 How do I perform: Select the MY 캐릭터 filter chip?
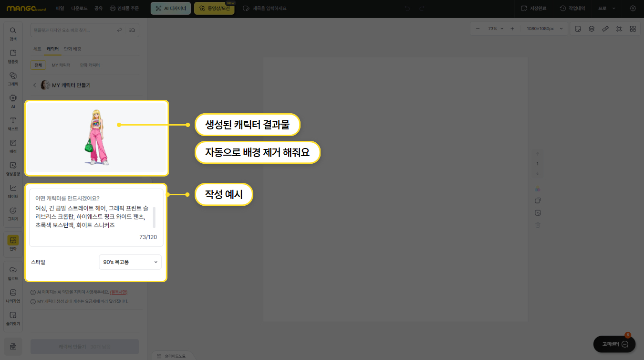coord(61,65)
